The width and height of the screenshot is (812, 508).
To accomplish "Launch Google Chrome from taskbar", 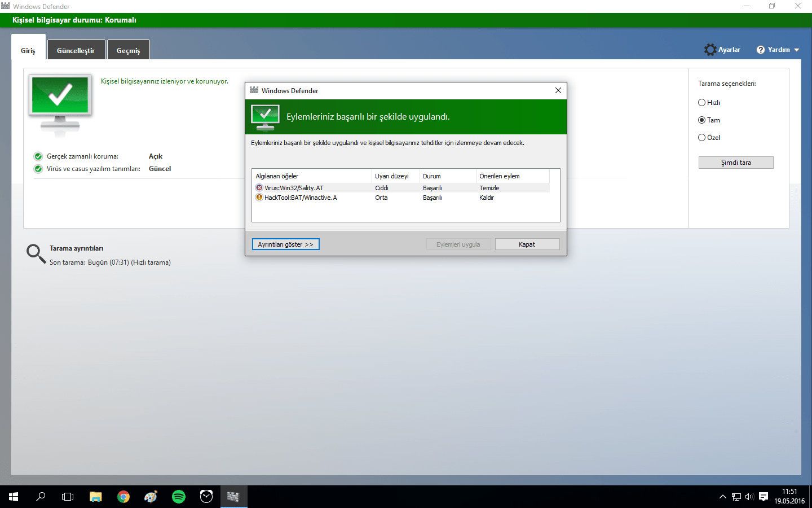I will click(x=123, y=497).
